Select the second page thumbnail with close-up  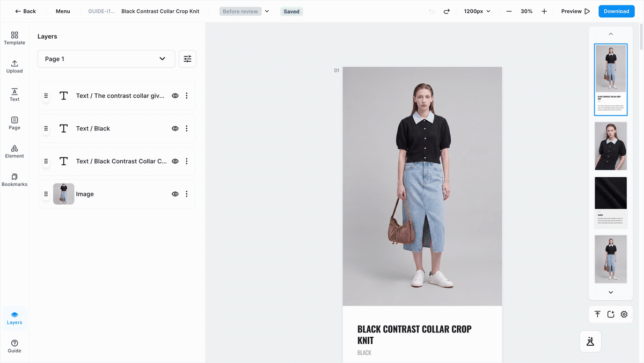click(611, 146)
